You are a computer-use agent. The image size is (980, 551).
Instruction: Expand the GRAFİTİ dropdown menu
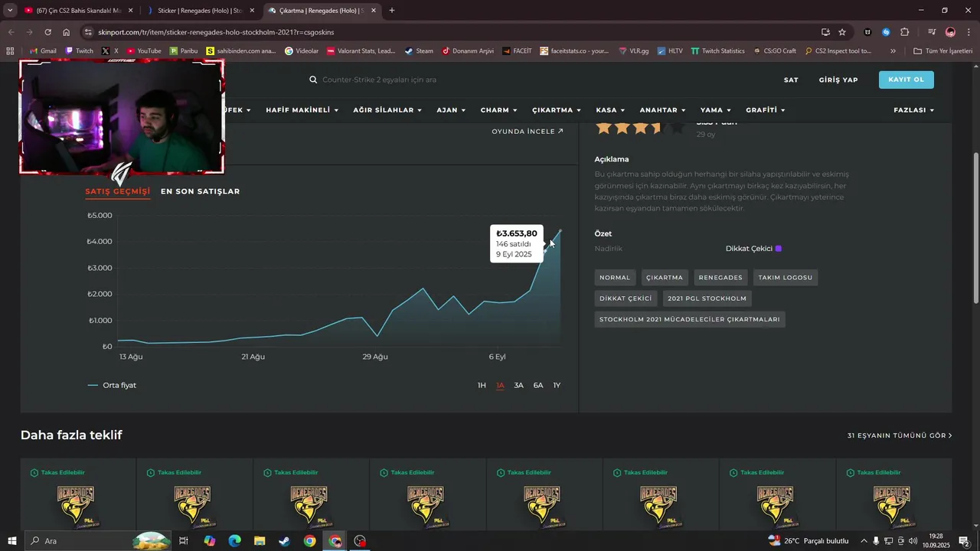coord(766,110)
